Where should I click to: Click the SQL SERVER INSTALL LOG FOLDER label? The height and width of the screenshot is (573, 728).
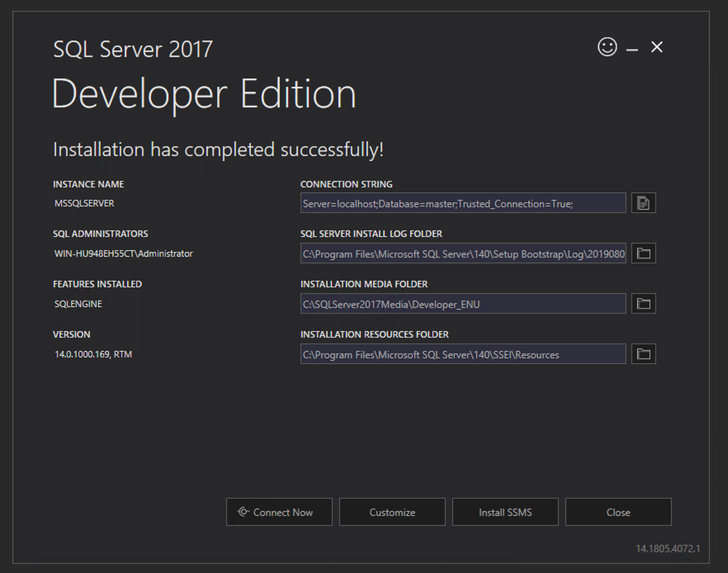pos(371,234)
